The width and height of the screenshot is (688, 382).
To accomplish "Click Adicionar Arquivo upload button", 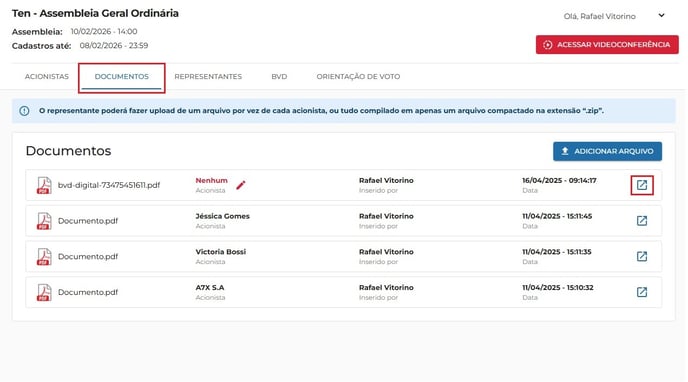I will click(607, 151).
